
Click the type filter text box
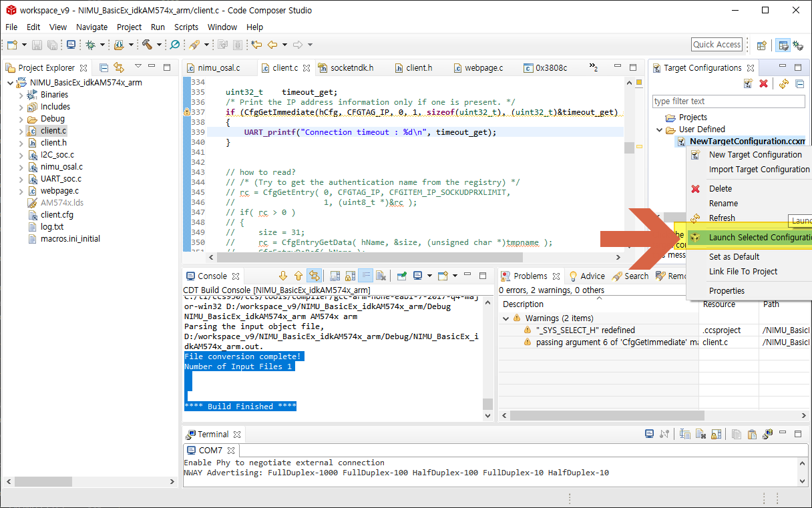[x=729, y=101]
